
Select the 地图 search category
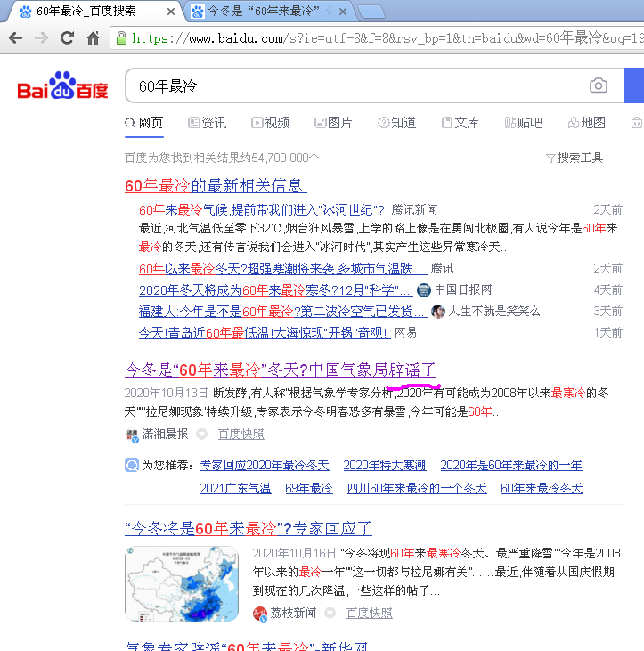[x=587, y=123]
